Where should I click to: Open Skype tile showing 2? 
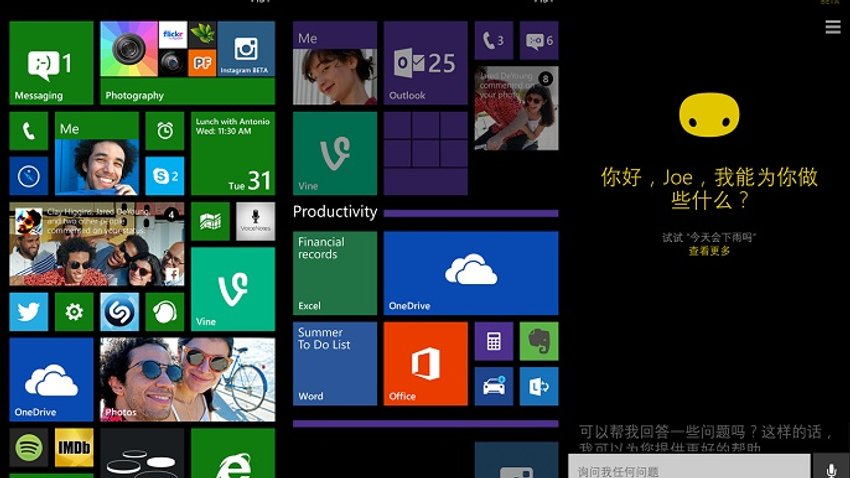pos(165,176)
